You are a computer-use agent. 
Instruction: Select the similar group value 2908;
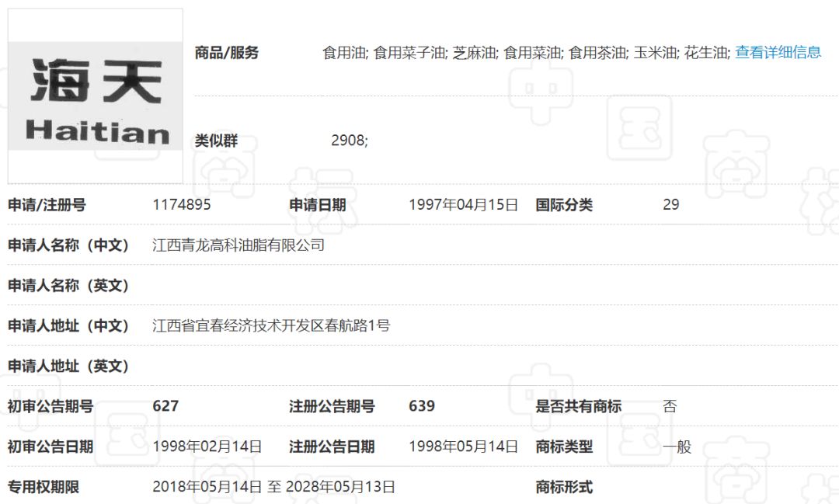pos(350,141)
